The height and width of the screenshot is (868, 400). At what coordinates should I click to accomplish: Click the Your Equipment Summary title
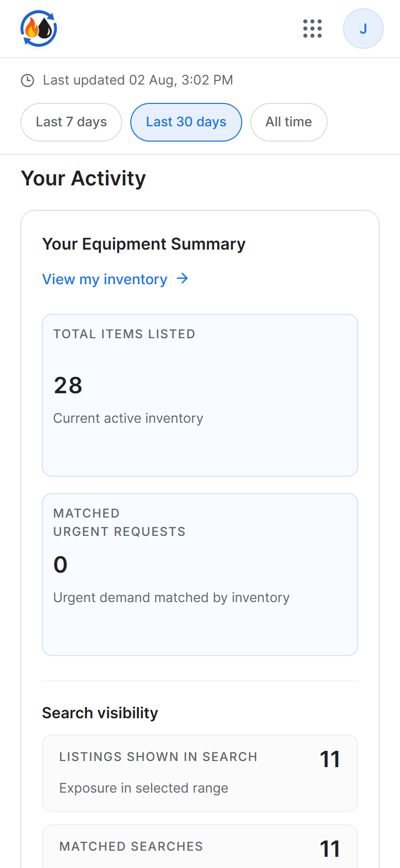[144, 244]
